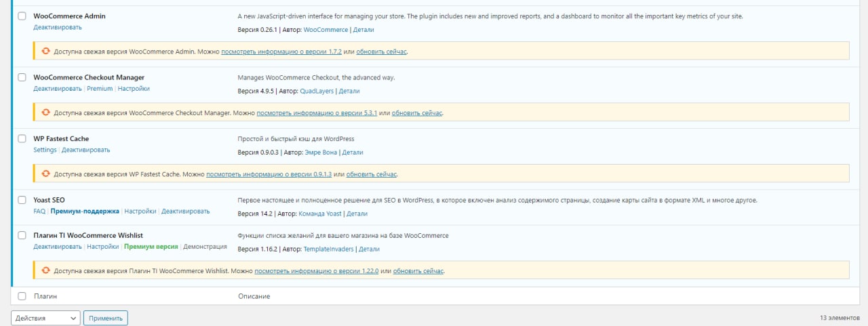Click the Плагин TI WooCommerce Wishlist title
Viewport: 868px width, 326px height.
point(88,235)
